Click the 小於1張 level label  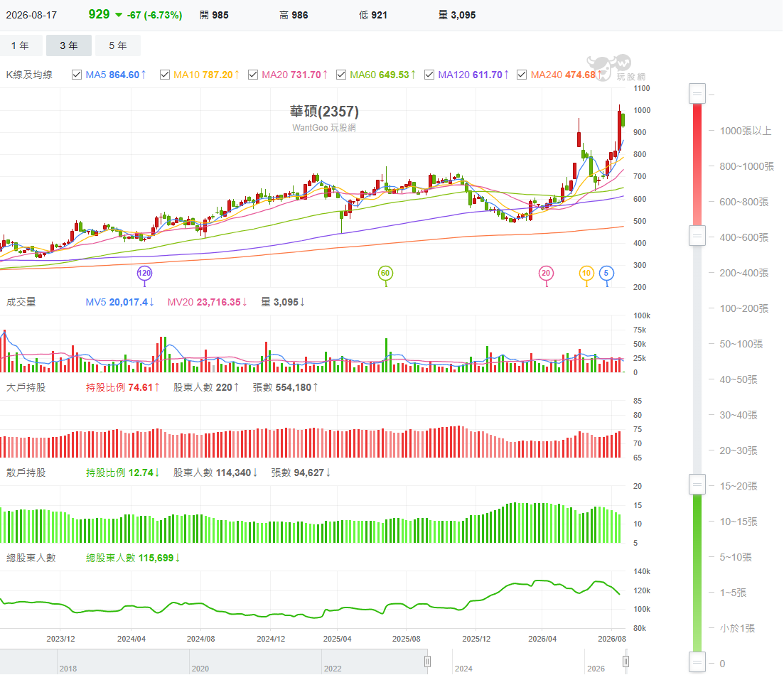(x=737, y=628)
